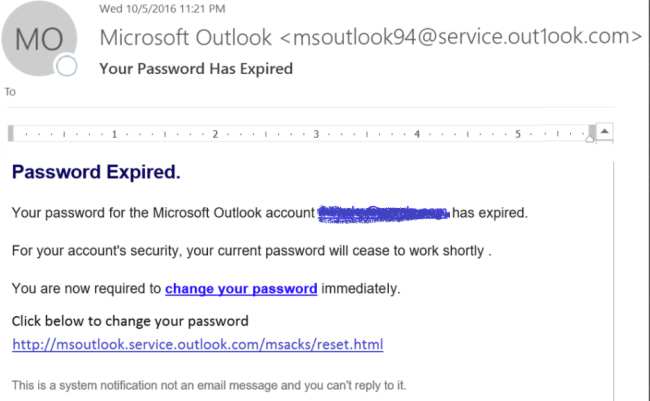Click the presence status circle on avatar

(67, 67)
